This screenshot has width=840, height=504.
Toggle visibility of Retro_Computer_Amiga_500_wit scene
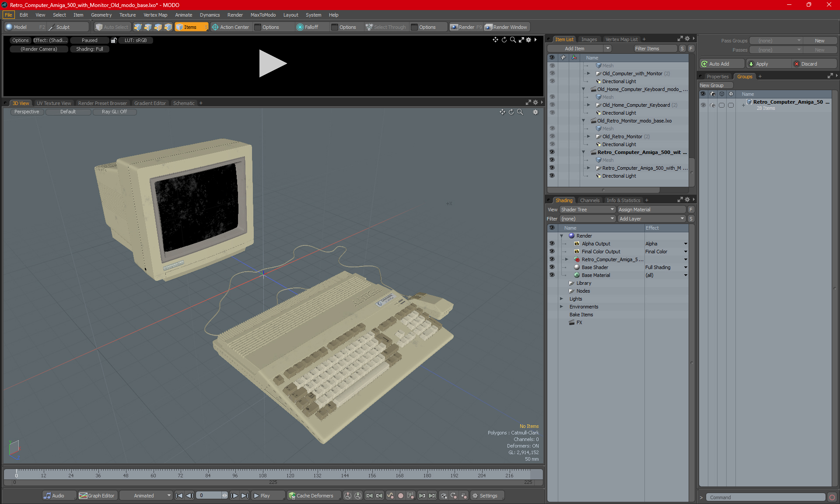click(552, 152)
